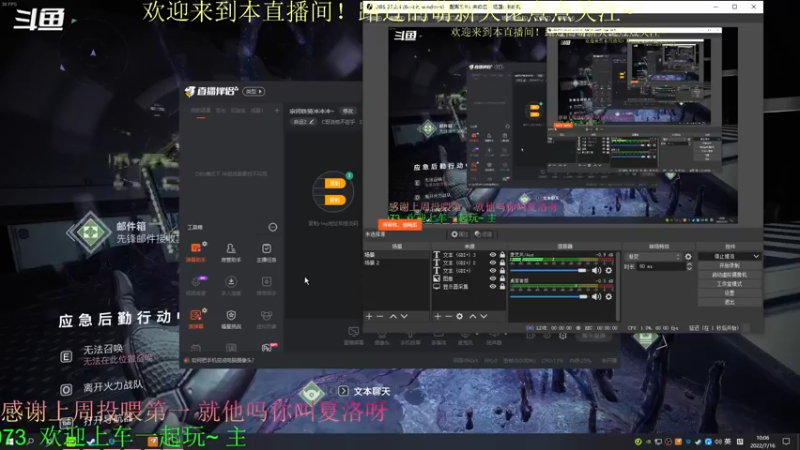Click the transition duration input field
The image size is (800, 450).
coord(661,266)
